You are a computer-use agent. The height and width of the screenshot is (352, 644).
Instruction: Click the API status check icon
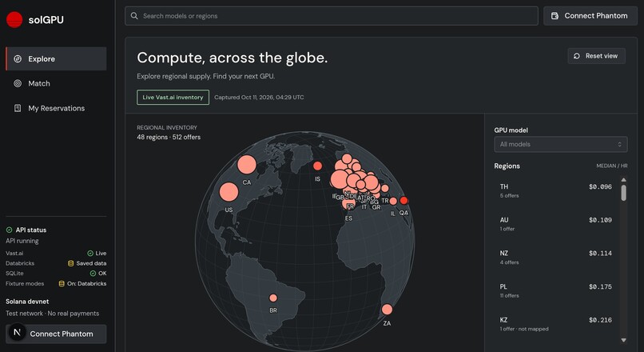point(9,230)
